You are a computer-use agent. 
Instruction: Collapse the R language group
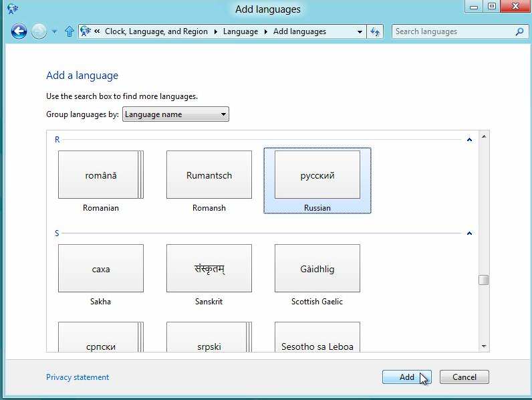pos(469,140)
